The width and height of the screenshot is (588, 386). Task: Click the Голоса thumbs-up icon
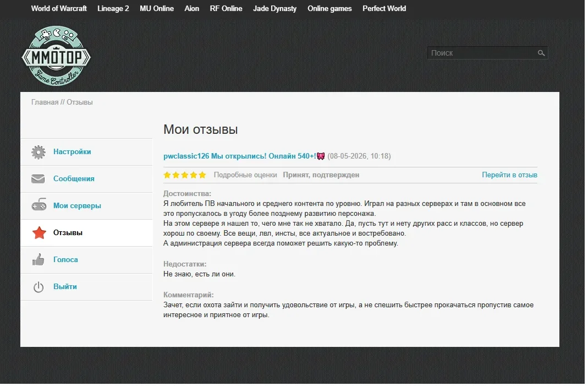click(x=39, y=260)
